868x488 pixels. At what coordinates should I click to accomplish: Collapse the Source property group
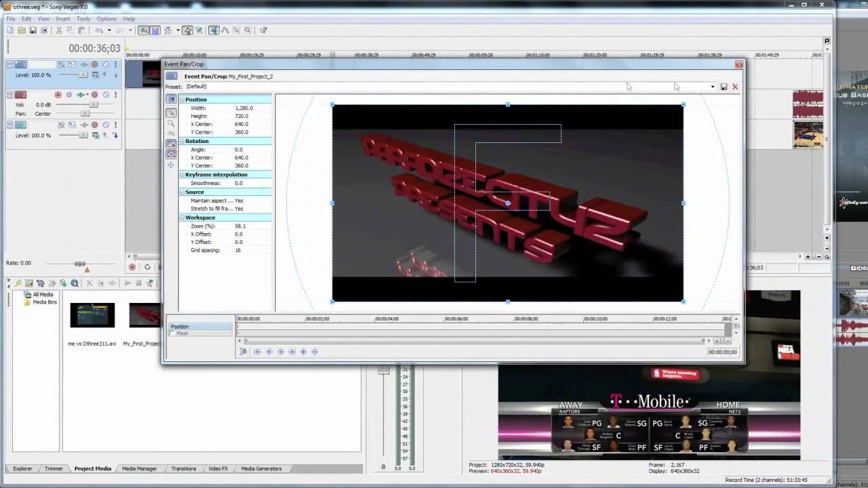click(x=182, y=192)
